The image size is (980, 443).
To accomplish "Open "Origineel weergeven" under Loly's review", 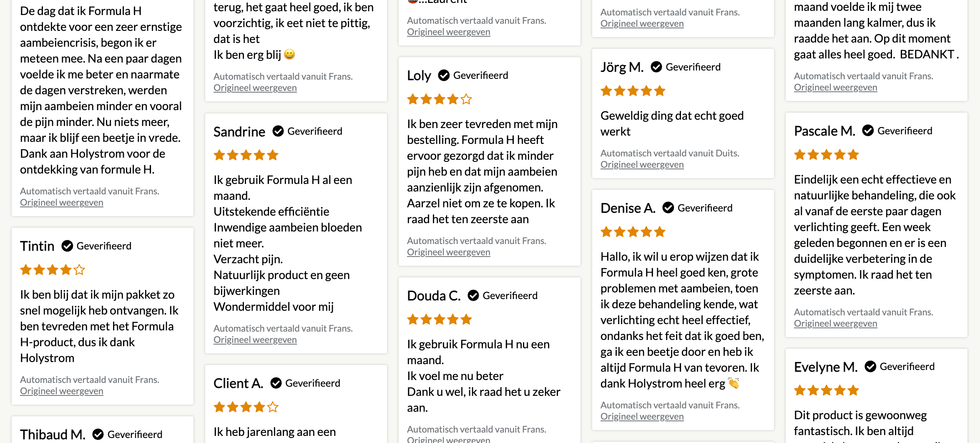I will tap(449, 252).
